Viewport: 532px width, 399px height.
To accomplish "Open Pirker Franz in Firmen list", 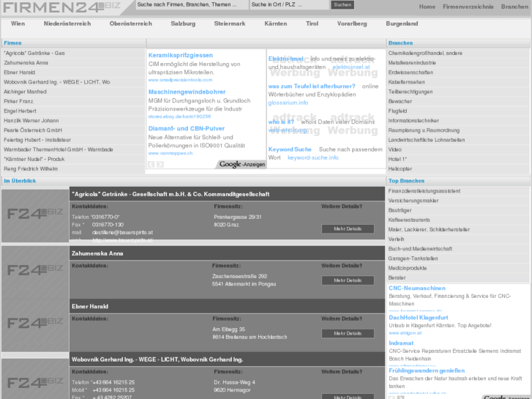I will click(x=18, y=101).
